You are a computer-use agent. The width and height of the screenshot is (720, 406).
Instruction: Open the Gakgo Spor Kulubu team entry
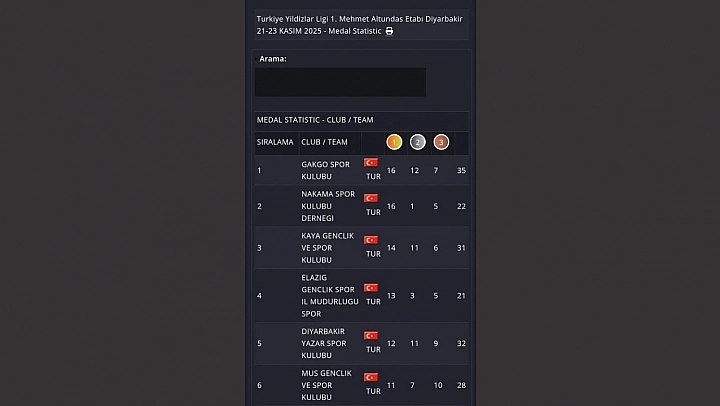(326, 170)
